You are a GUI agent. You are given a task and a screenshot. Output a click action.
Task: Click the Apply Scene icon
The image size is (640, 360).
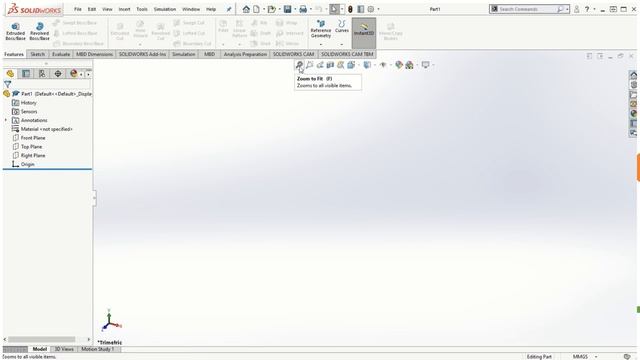click(x=409, y=65)
